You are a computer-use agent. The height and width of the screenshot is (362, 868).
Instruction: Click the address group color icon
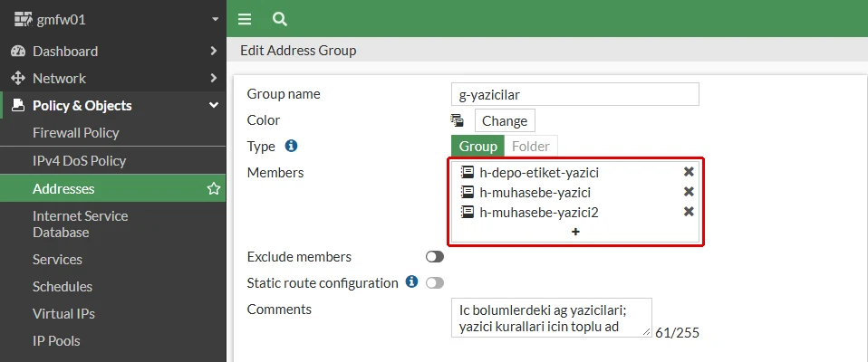457,120
